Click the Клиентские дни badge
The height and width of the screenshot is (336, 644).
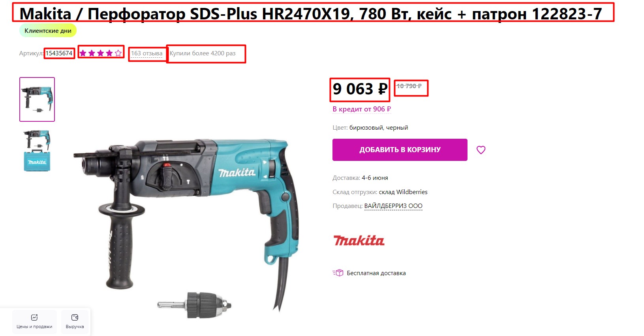48,30
